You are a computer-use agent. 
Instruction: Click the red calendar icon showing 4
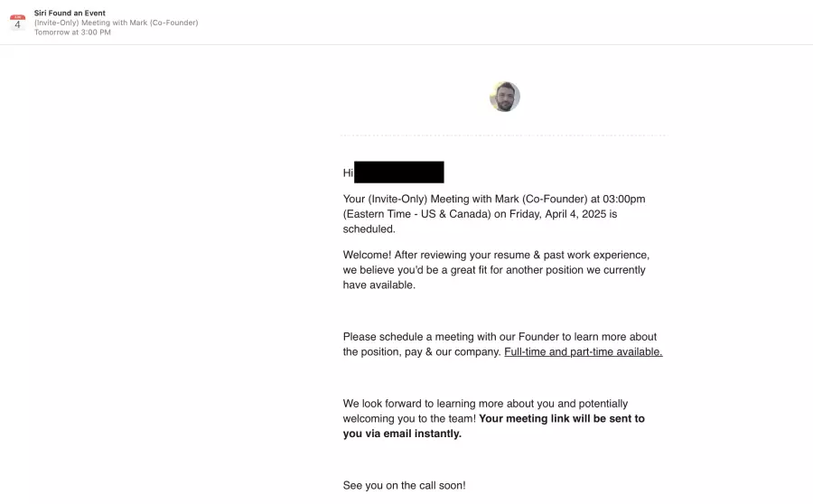[x=17, y=23]
